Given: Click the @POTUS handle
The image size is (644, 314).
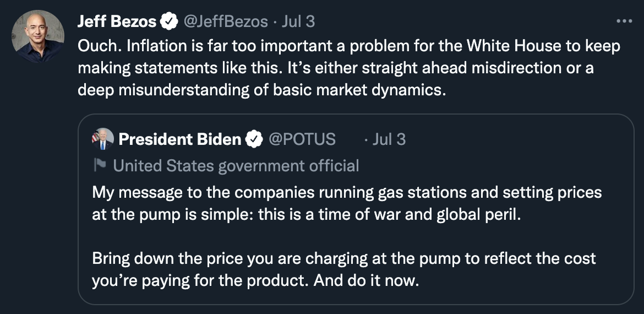Looking at the screenshot, I should (302, 139).
